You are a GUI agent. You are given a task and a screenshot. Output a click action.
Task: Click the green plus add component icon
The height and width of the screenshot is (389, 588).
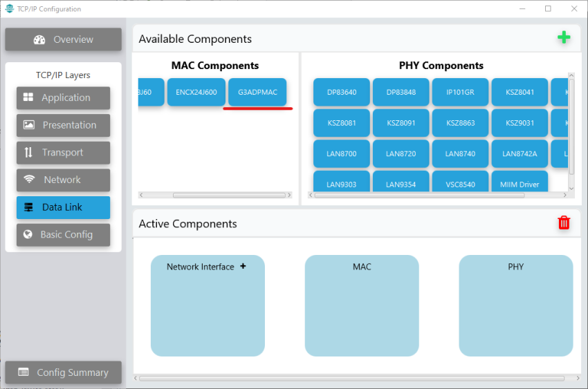pyautogui.click(x=564, y=38)
